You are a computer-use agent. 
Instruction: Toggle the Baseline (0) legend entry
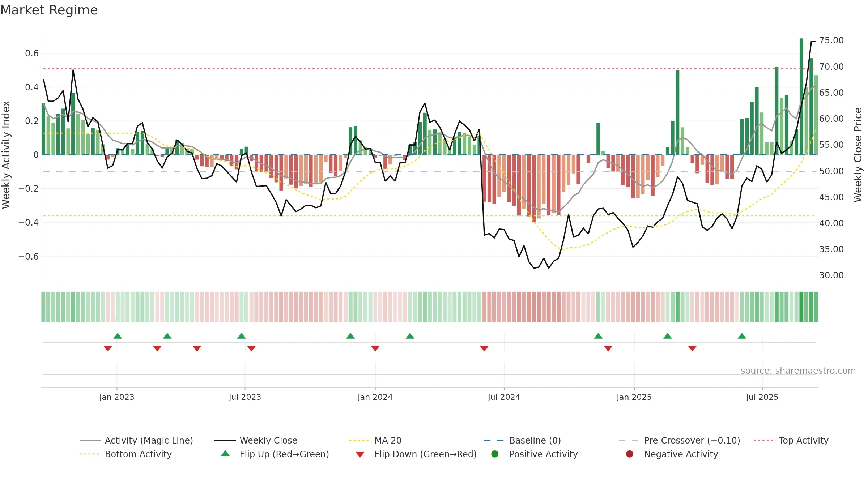tap(523, 440)
